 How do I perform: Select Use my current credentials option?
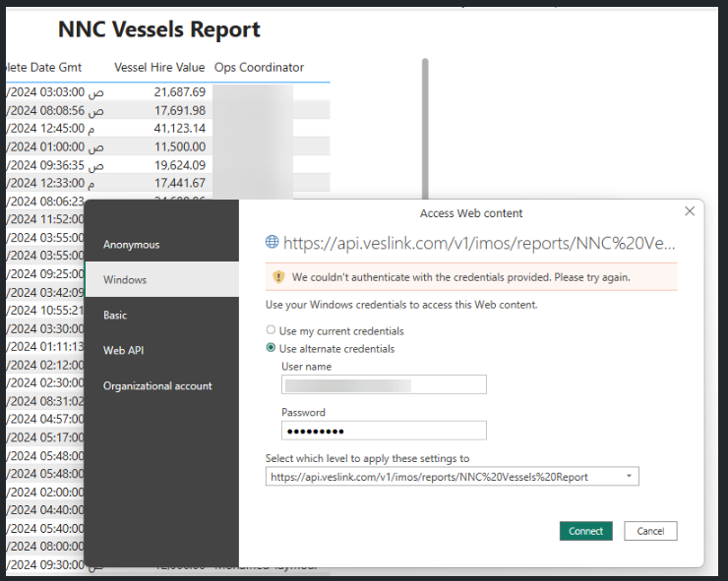click(271, 330)
